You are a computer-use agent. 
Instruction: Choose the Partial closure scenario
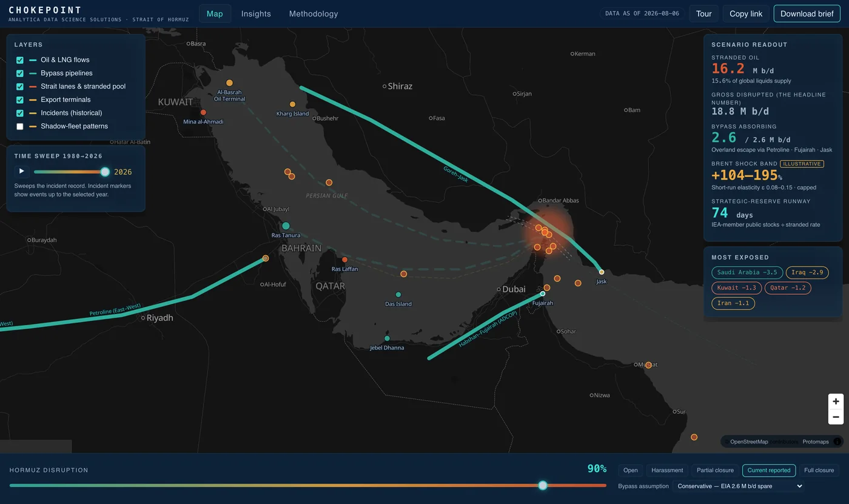tap(715, 470)
